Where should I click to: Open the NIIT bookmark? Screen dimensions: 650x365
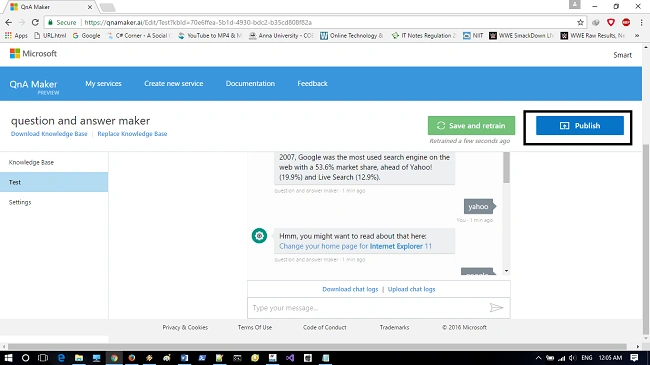[473, 36]
